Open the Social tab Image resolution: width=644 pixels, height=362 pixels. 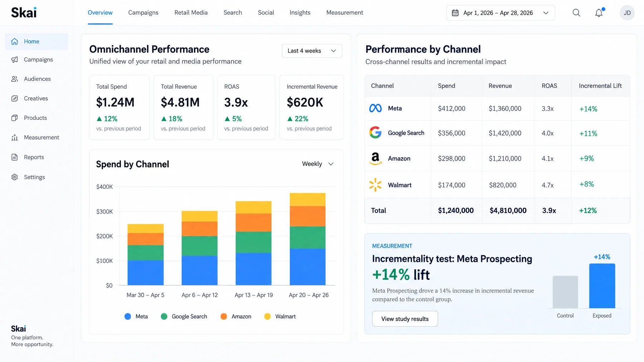point(266,13)
